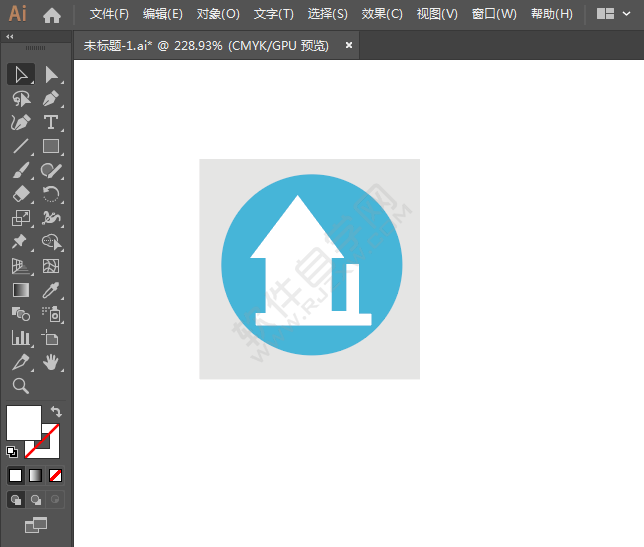Select the Eyedropper tool
The image size is (644, 547).
[x=51, y=290]
